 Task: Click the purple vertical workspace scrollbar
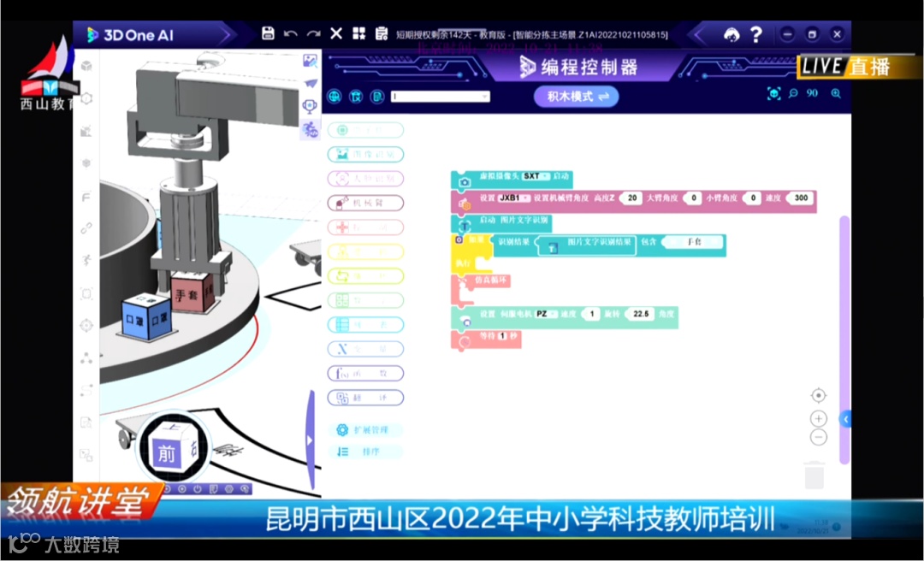pyautogui.click(x=844, y=340)
